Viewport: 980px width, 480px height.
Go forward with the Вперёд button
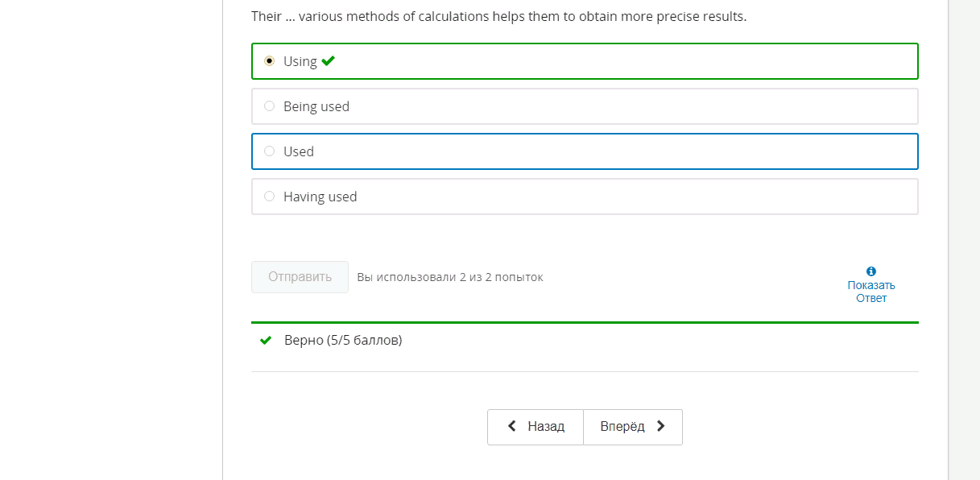pos(633,427)
